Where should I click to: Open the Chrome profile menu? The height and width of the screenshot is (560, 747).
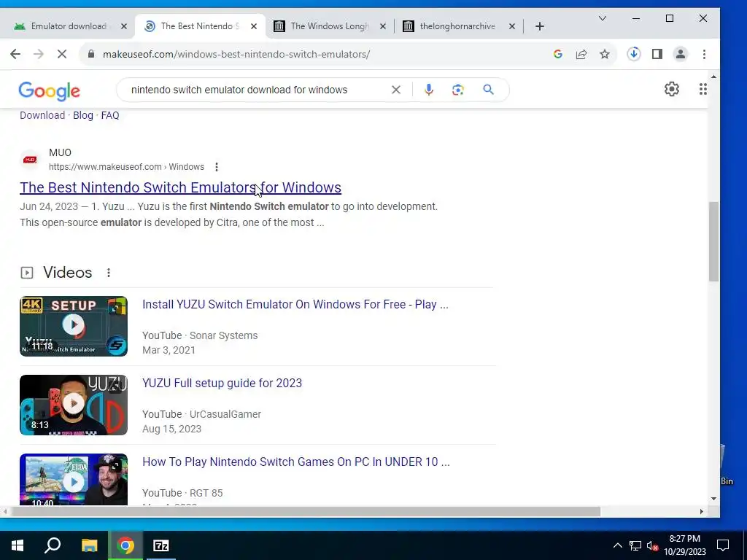pyautogui.click(x=681, y=54)
